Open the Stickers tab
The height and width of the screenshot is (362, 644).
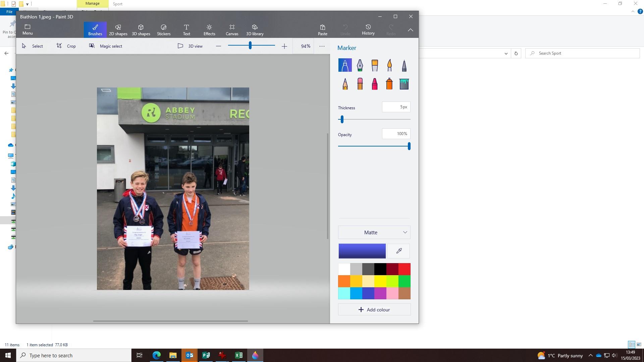tap(164, 30)
